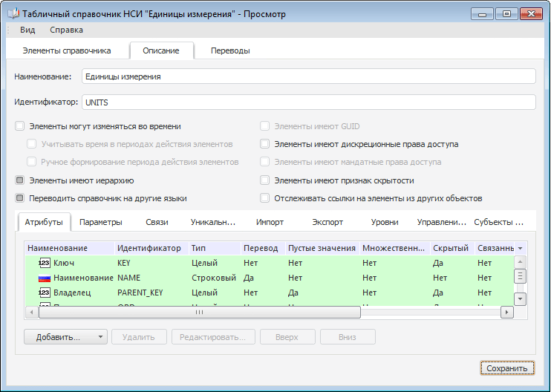Toggle Элементы имеют GUID checkbox
The width and height of the screenshot is (551, 392).
point(264,126)
